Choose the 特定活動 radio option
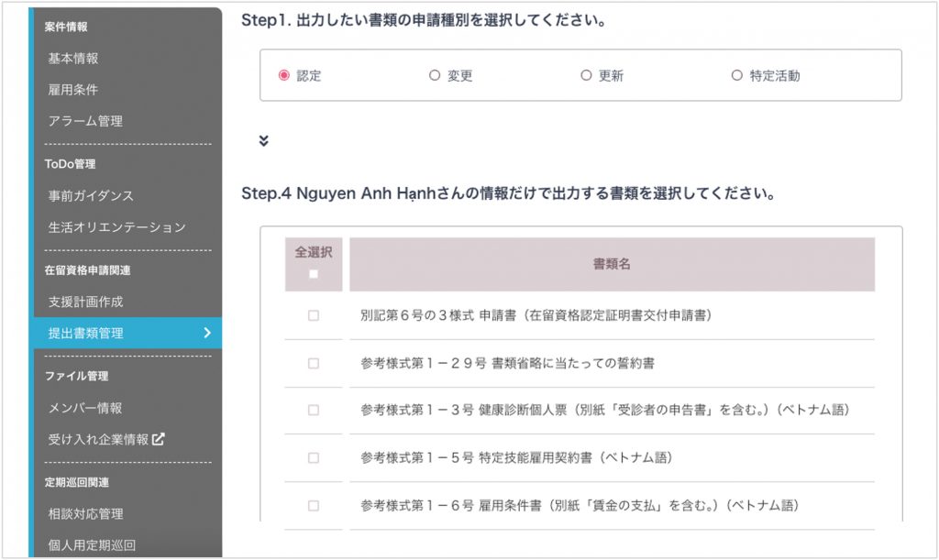 pyautogui.click(x=736, y=76)
